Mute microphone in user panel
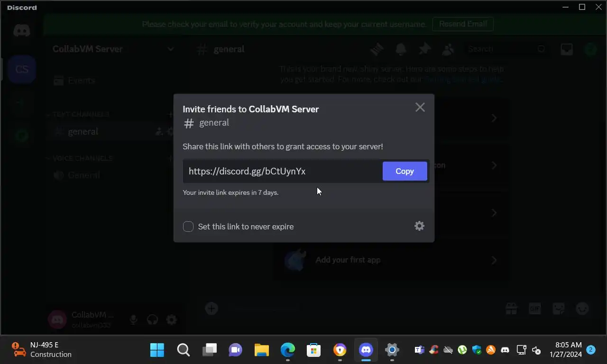This screenshot has height=364, width=607. point(133,319)
